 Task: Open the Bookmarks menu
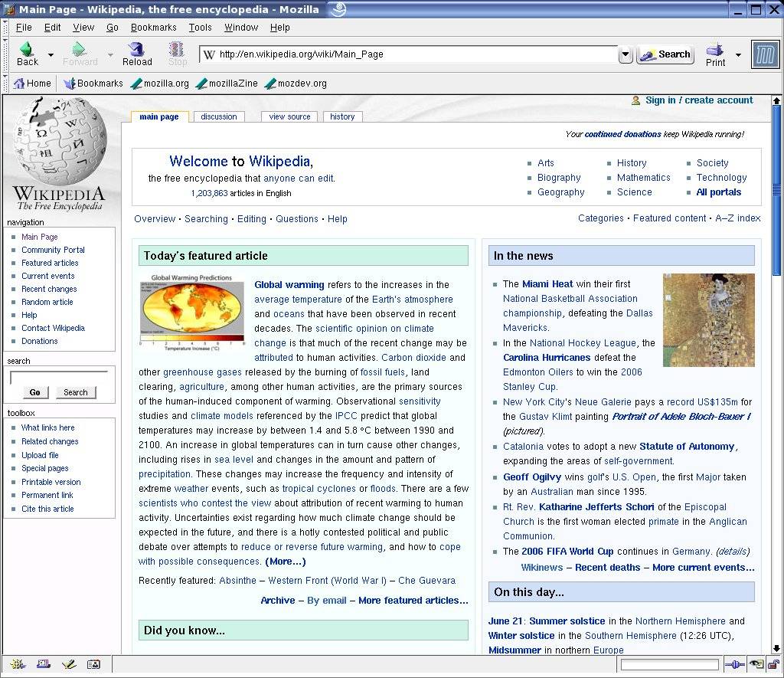pos(153,28)
